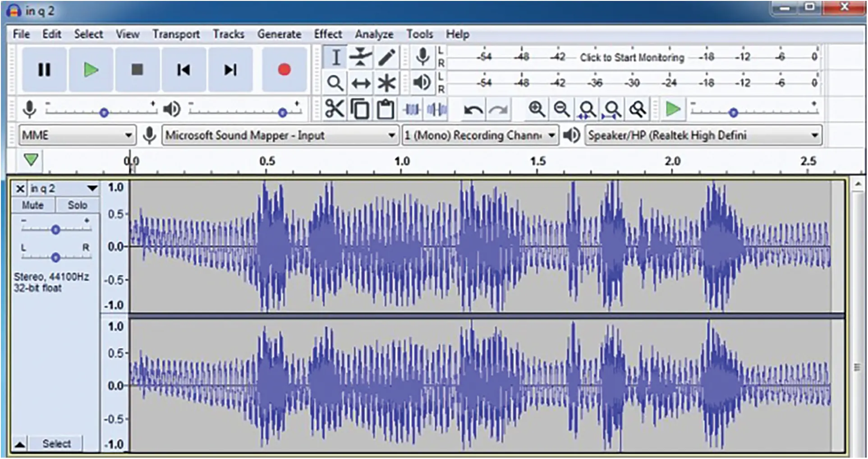
Task: Zoom out of the waveform
Action: (562, 109)
